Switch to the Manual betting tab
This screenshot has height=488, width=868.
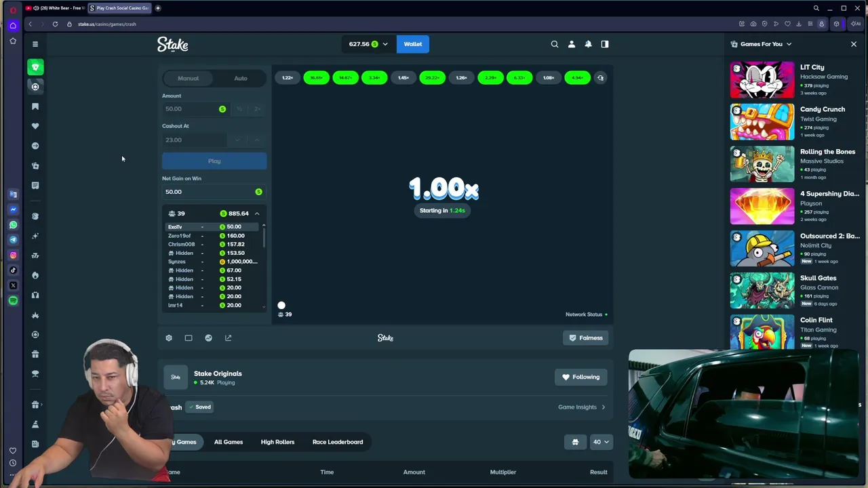click(189, 78)
